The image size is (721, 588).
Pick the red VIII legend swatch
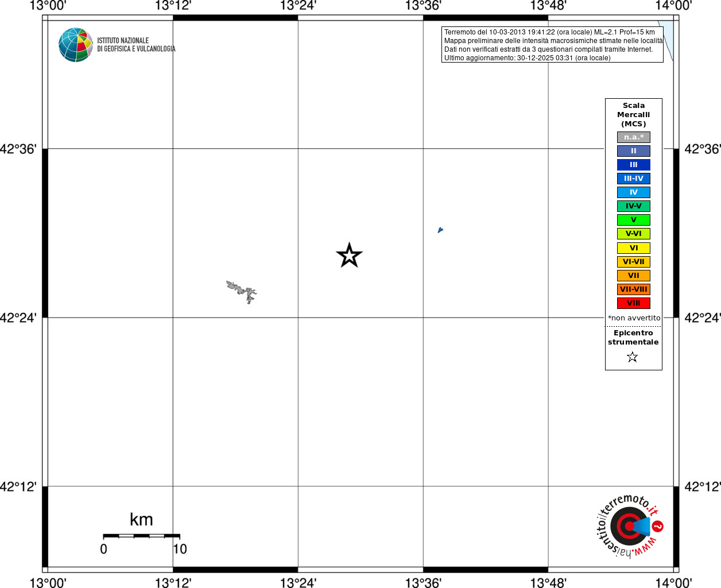(634, 303)
